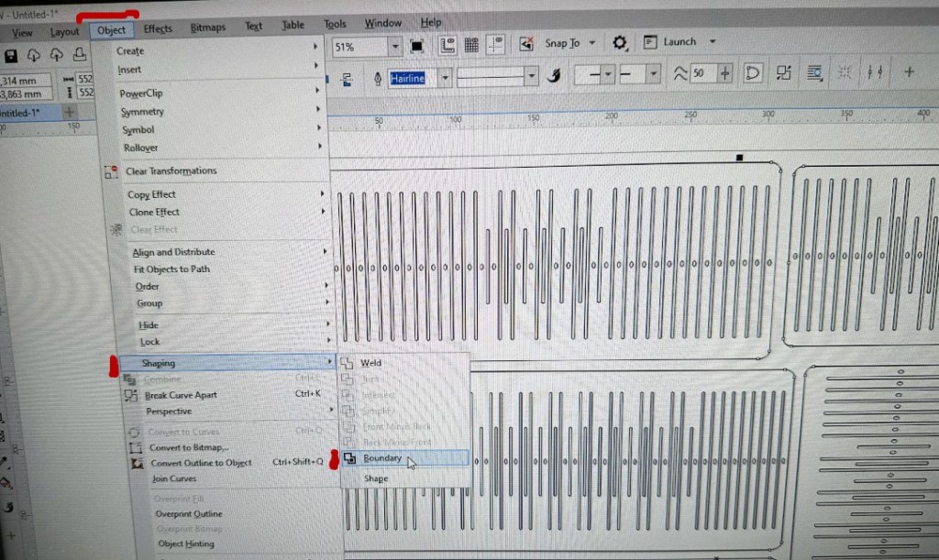Click the Save floppy disk icon

7,54
